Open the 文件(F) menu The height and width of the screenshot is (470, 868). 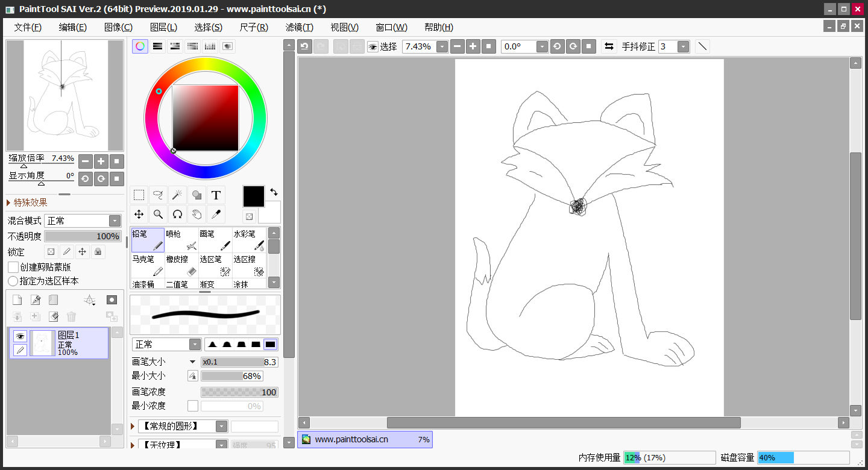tap(28, 27)
